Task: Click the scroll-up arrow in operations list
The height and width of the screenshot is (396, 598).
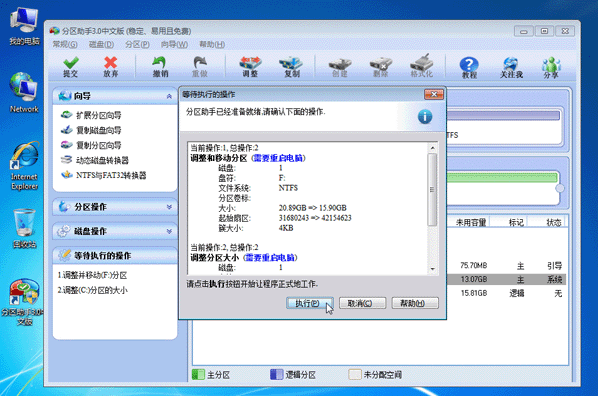Action: click(432, 148)
